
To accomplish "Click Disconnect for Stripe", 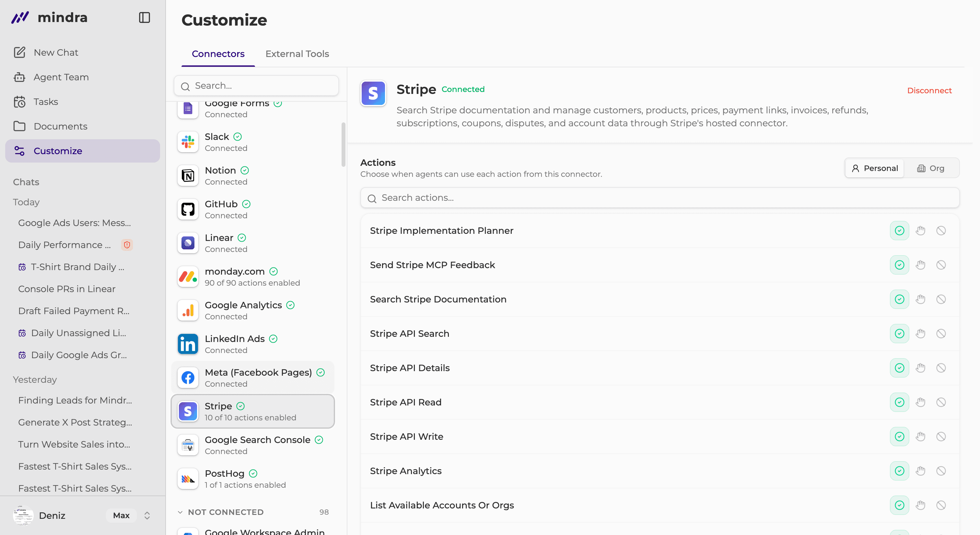I will [x=929, y=90].
